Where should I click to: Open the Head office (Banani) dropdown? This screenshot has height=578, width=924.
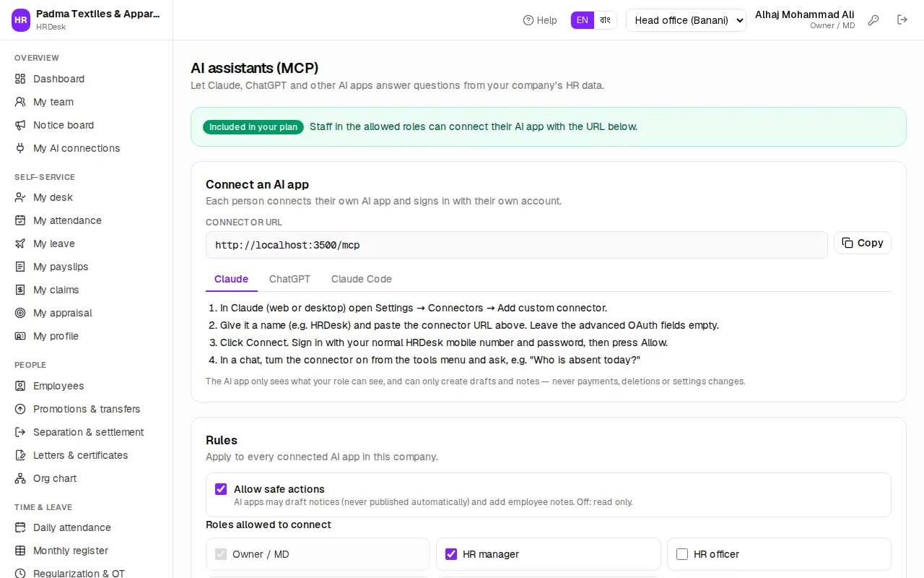coord(686,20)
